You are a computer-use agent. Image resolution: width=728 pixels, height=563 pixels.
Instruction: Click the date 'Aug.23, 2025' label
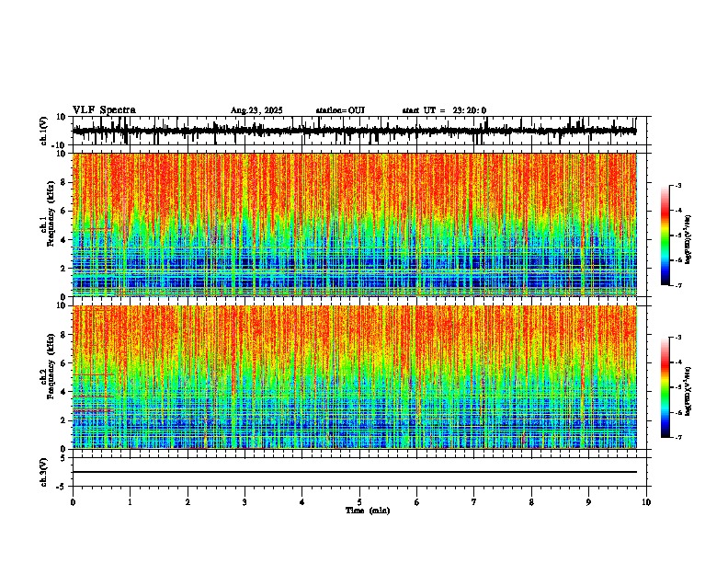tap(256, 110)
